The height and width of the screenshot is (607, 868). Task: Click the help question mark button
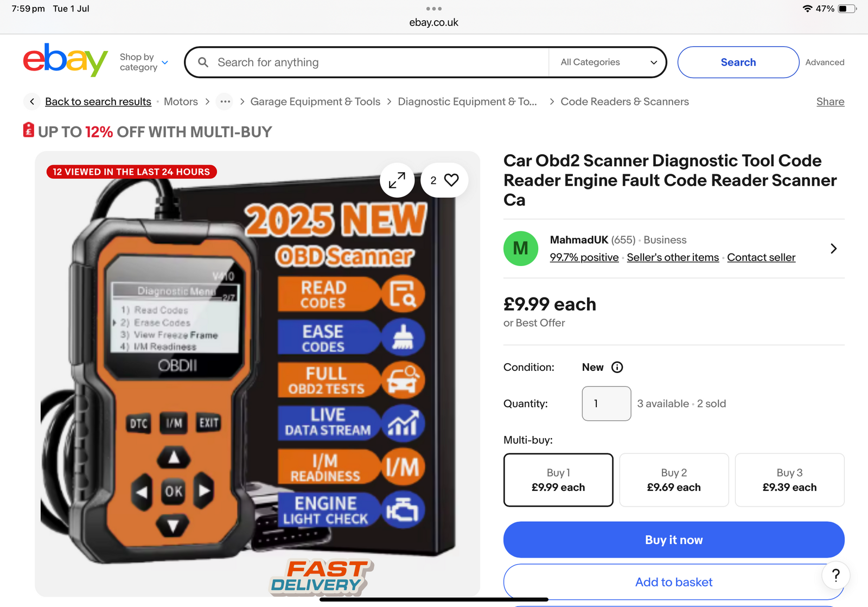[x=836, y=575]
